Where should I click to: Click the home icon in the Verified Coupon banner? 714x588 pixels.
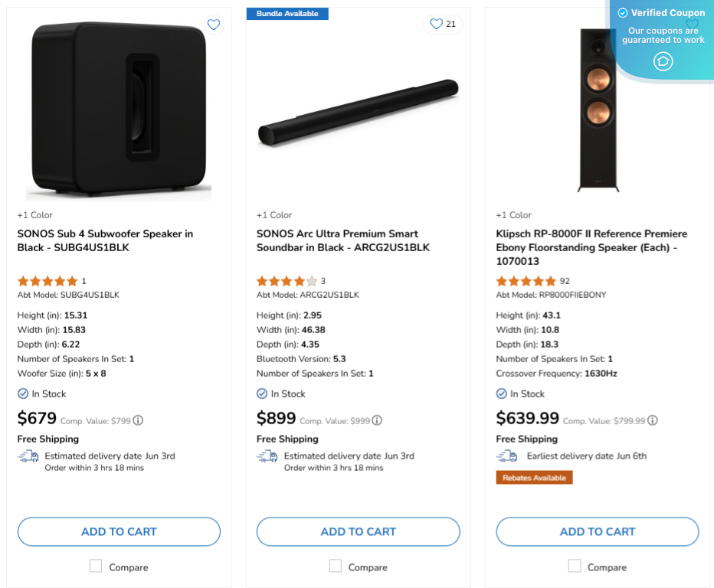click(663, 61)
